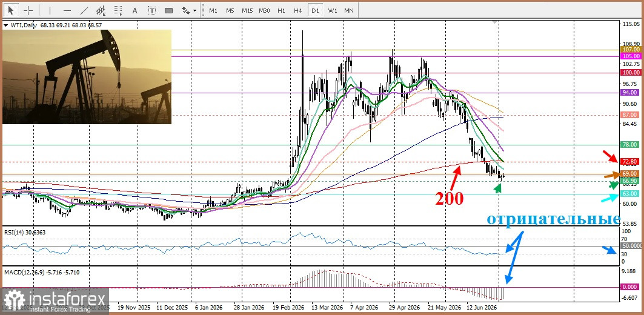Click the 11 Dec 2025 date label
The height and width of the screenshot is (315, 644).
click(173, 307)
